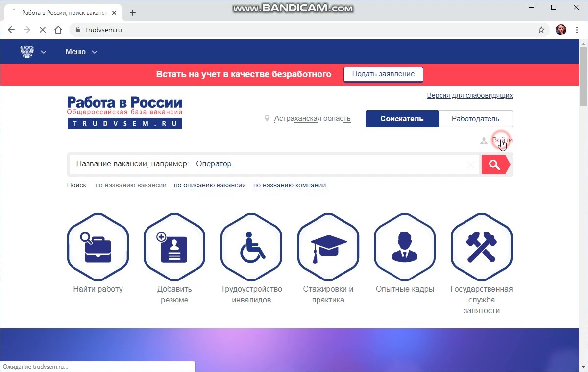
Task: Select по названию вакансии search mode
Action: pos(131,186)
